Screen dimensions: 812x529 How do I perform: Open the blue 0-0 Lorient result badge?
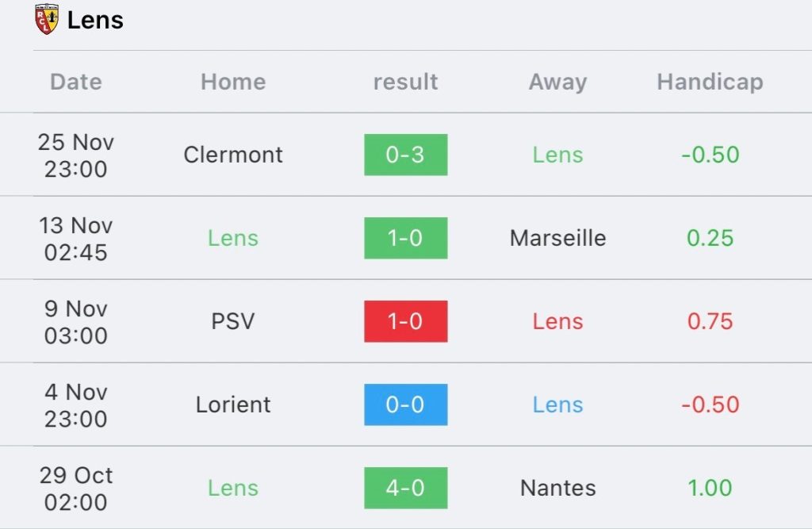405,404
